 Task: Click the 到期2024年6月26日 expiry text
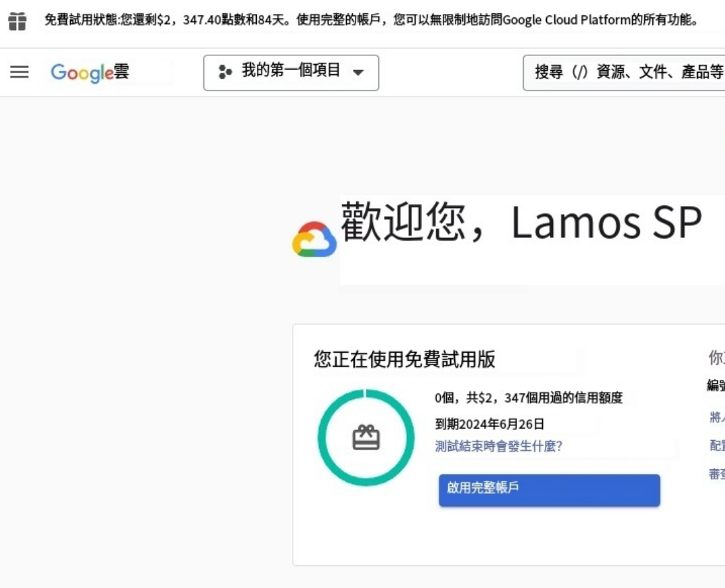pyautogui.click(x=489, y=424)
